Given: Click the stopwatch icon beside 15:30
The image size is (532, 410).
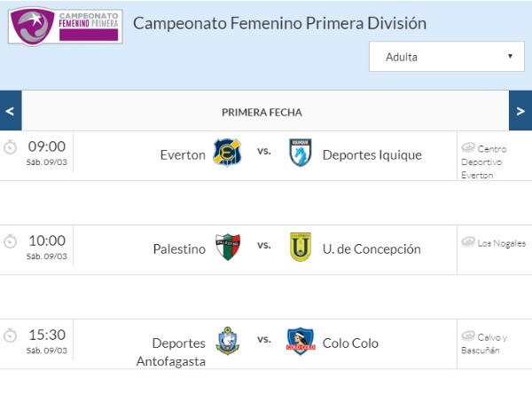Looking at the screenshot, I should pyautogui.click(x=10, y=335).
